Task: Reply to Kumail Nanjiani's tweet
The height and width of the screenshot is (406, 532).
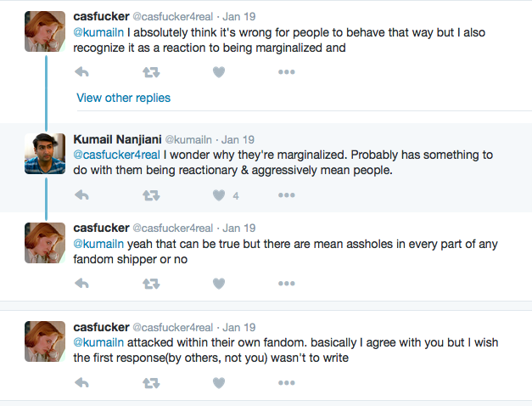Action: point(81,195)
